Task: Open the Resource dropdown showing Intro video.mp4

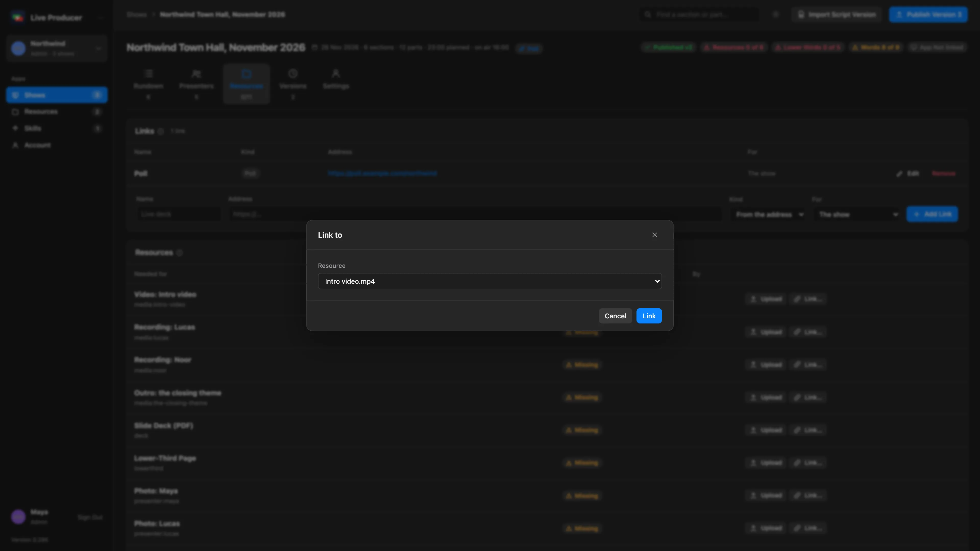Action: 490,281
